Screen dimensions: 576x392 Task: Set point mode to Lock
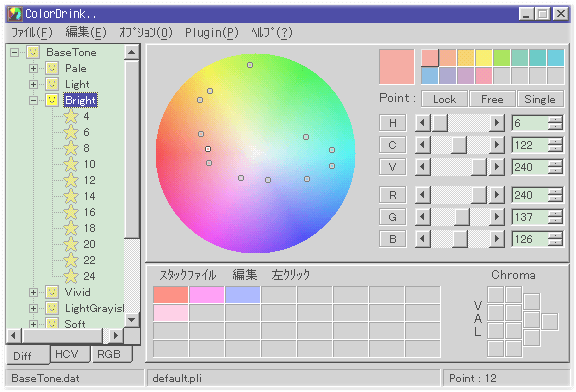[444, 99]
